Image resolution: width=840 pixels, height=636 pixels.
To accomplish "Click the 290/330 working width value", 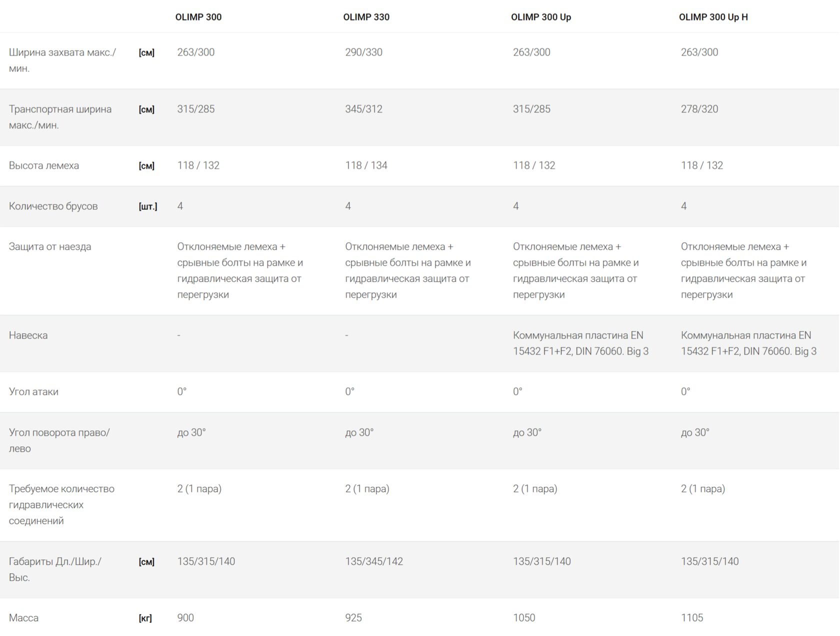I will (363, 52).
